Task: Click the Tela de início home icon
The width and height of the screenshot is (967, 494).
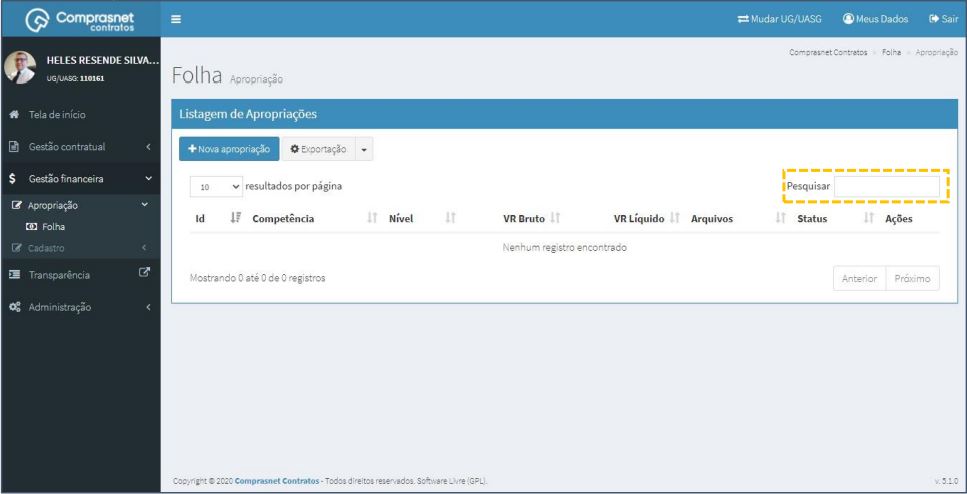Action: coord(15,115)
